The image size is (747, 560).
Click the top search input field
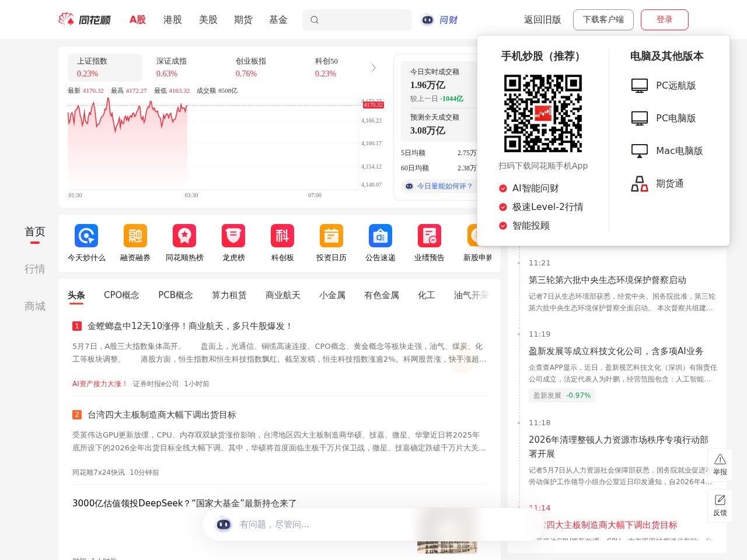pyautogui.click(x=357, y=20)
